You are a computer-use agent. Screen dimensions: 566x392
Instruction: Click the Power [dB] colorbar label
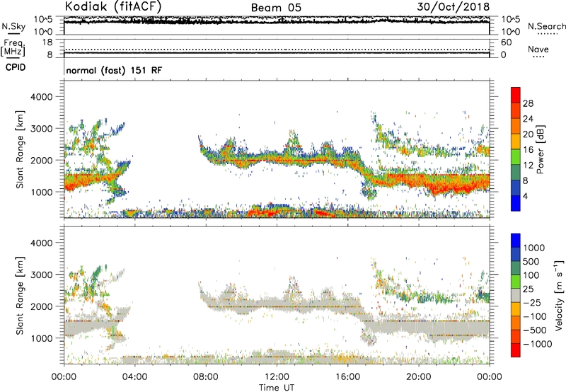[540, 150]
